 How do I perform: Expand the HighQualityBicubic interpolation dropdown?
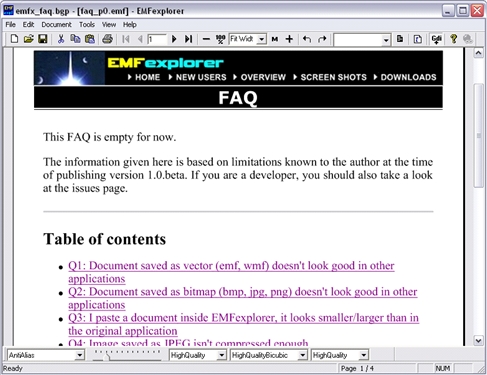302,355
